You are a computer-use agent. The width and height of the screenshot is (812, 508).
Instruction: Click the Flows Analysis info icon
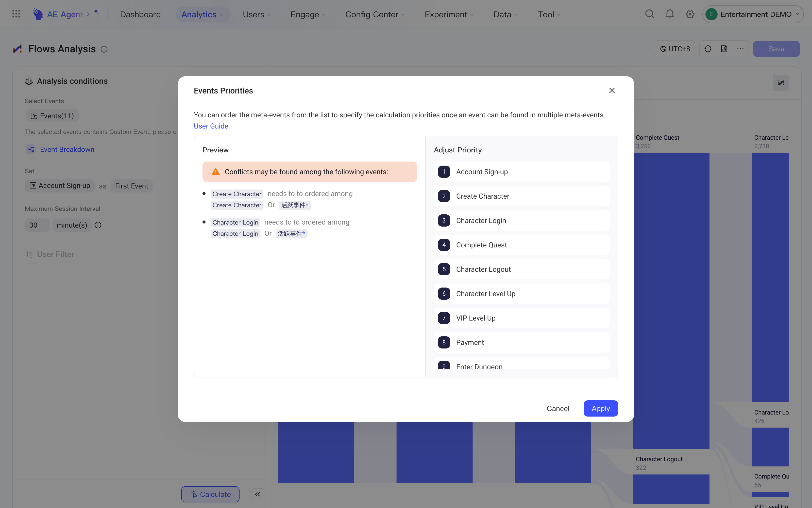(104, 49)
